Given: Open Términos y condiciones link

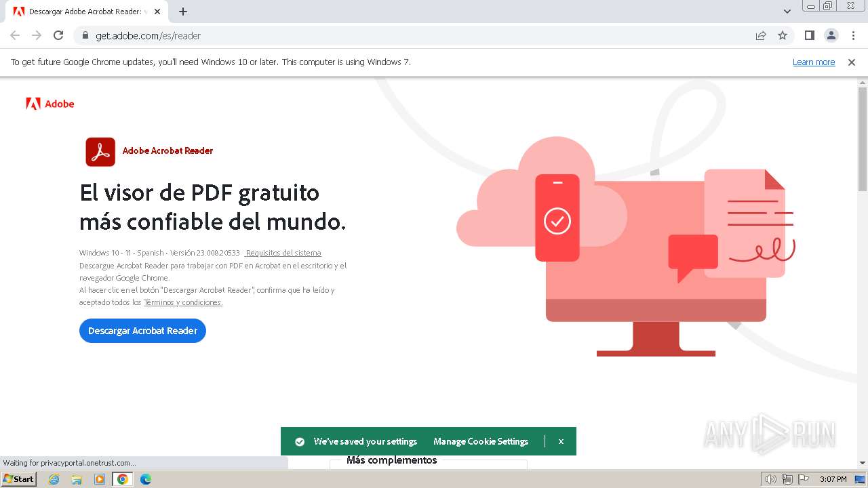Looking at the screenshot, I should [x=183, y=302].
